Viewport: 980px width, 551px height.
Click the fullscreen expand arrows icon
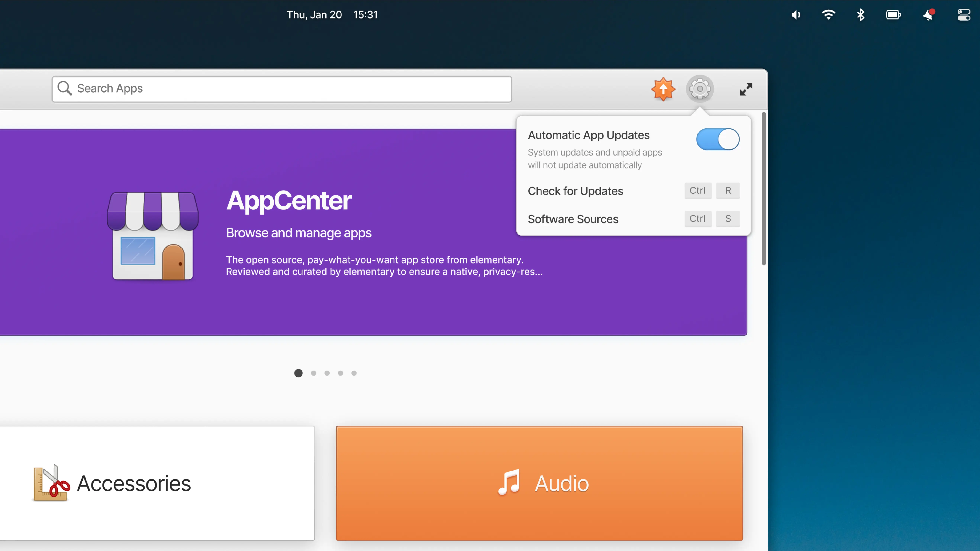point(746,89)
